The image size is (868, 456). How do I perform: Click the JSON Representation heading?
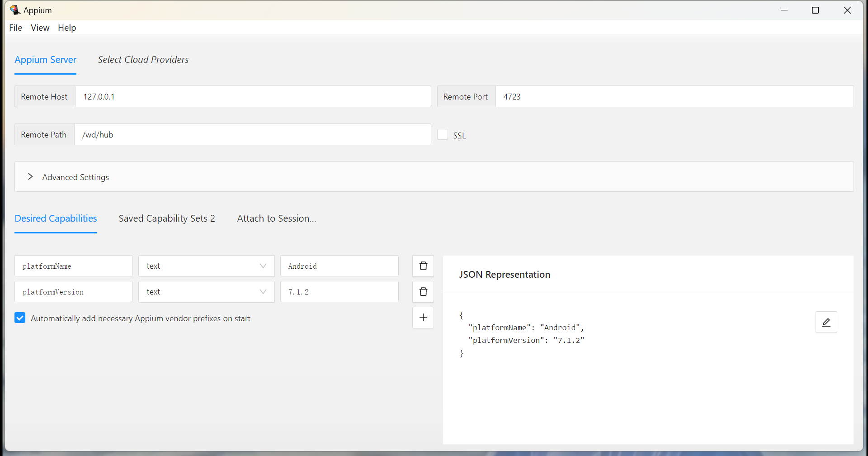pos(505,275)
